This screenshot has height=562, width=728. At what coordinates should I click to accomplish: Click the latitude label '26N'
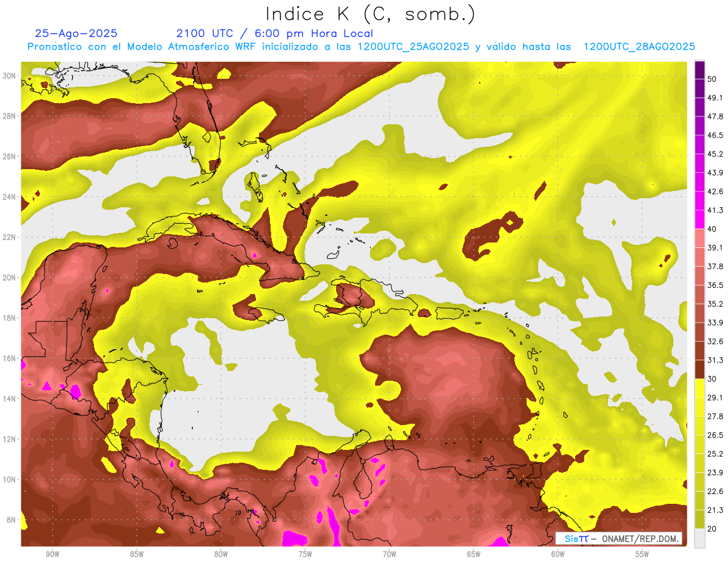click(9, 156)
